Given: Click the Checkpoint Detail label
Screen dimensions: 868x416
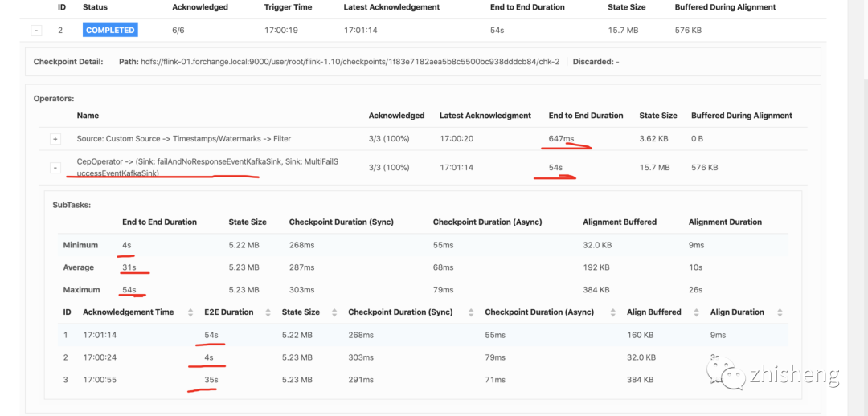Looking at the screenshot, I should (x=68, y=61).
